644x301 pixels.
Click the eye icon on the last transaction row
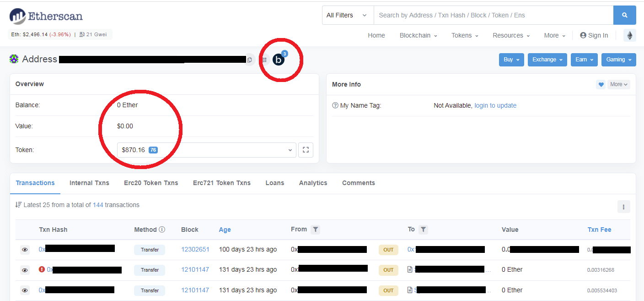click(25, 290)
